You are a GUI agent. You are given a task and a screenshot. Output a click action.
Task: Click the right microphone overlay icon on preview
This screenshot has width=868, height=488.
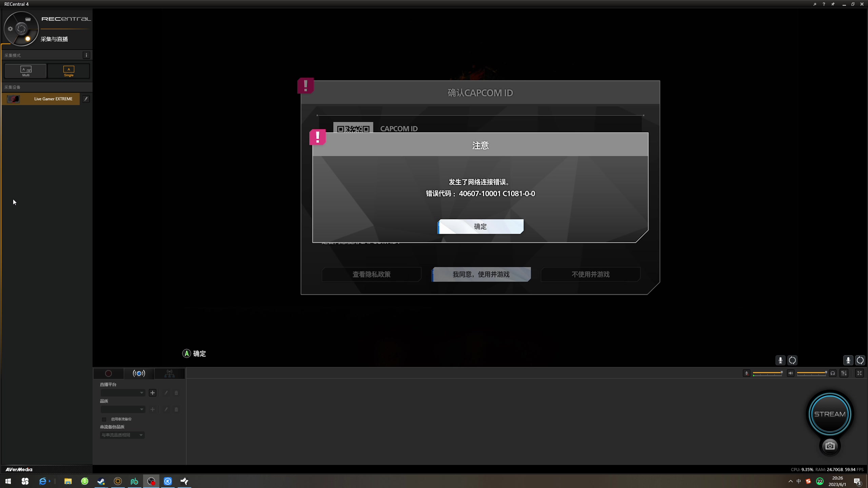[848, 360]
